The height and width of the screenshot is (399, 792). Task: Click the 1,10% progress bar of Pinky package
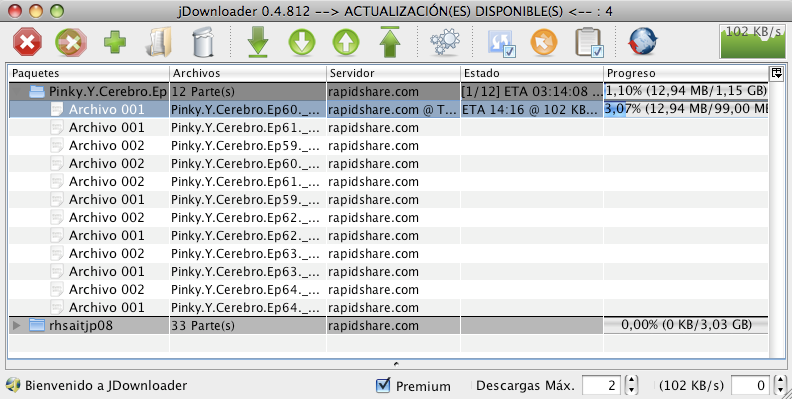pos(686,91)
